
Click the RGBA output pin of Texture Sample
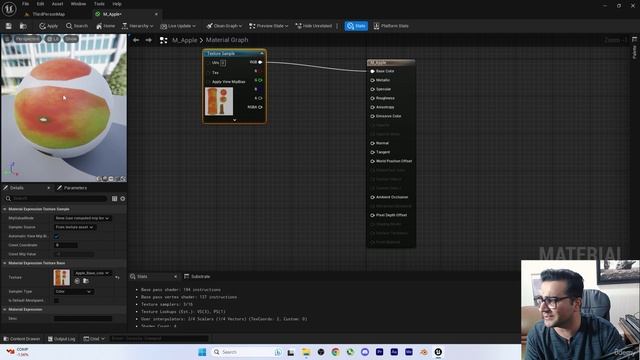point(260,107)
